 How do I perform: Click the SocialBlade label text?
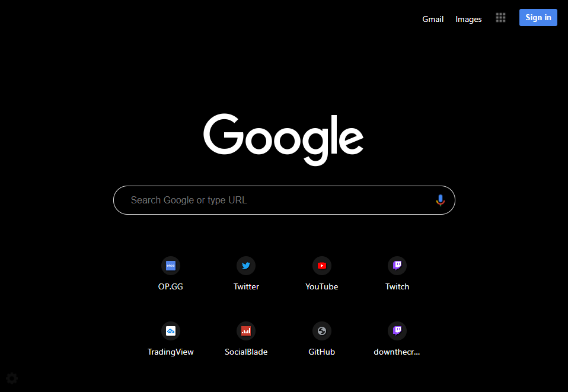click(x=246, y=352)
